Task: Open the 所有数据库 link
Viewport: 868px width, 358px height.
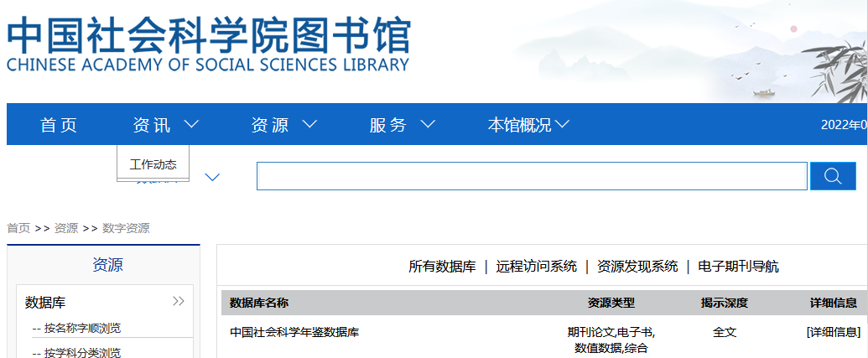Action: pyautogui.click(x=442, y=267)
